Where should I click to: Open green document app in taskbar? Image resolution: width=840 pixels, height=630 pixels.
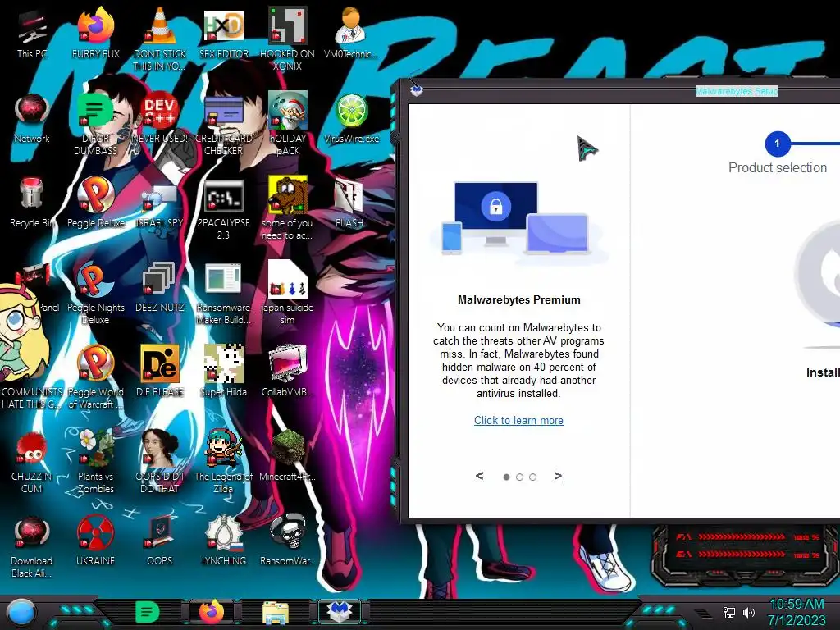pyautogui.click(x=148, y=612)
